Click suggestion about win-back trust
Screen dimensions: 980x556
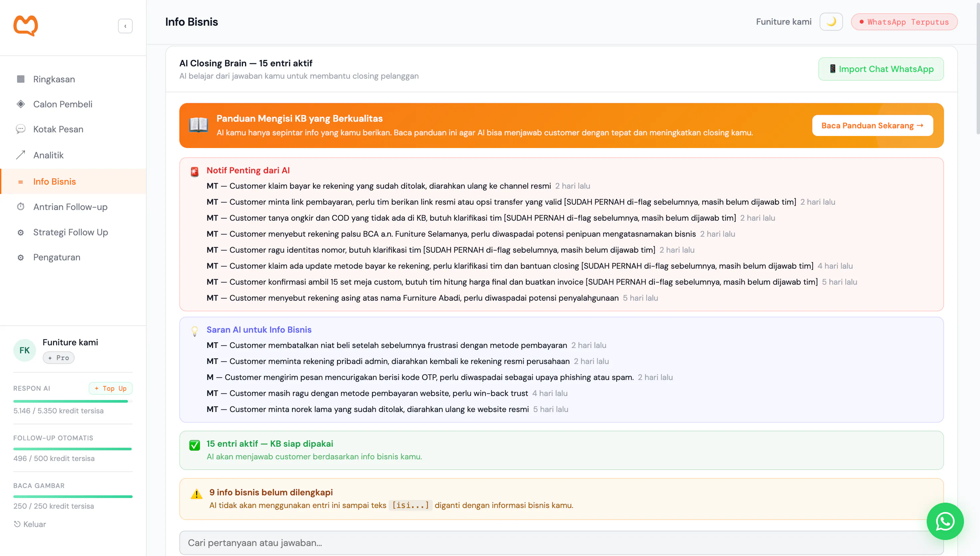[387, 394]
